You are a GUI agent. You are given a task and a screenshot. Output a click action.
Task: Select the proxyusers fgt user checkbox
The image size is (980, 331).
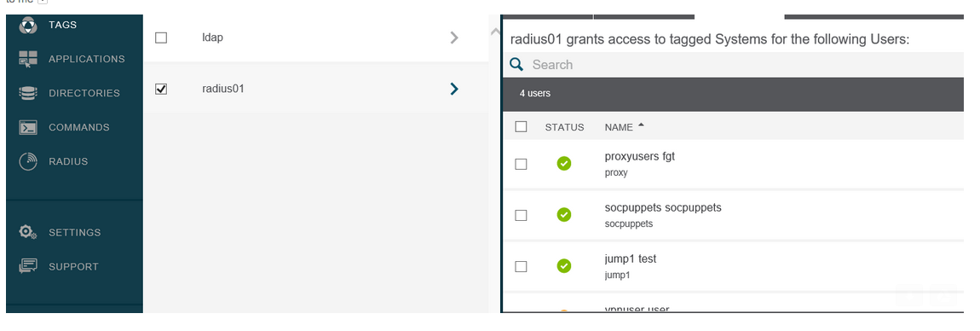click(522, 164)
